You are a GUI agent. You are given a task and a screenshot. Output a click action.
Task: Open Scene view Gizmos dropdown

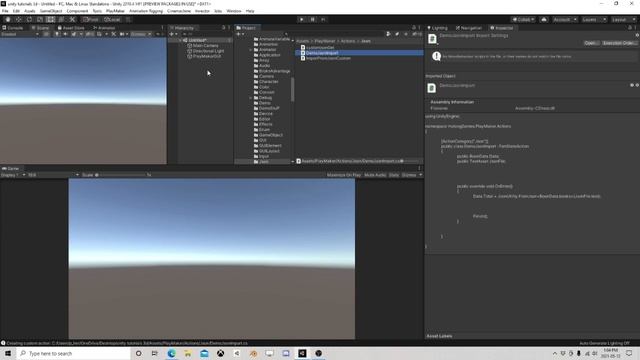point(141,34)
